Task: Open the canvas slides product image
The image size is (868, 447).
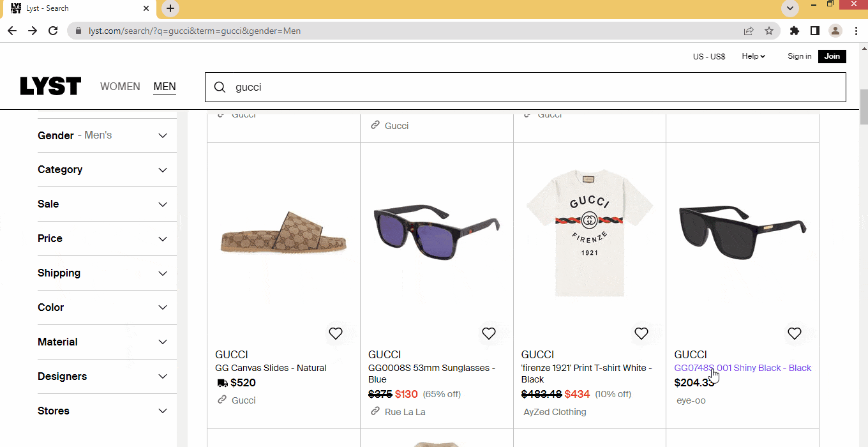Action: click(x=283, y=234)
